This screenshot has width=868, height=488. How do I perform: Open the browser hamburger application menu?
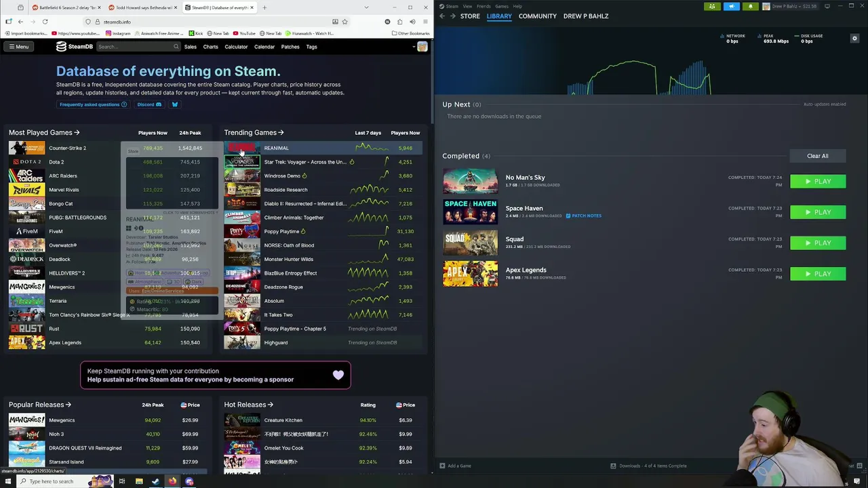tap(425, 22)
